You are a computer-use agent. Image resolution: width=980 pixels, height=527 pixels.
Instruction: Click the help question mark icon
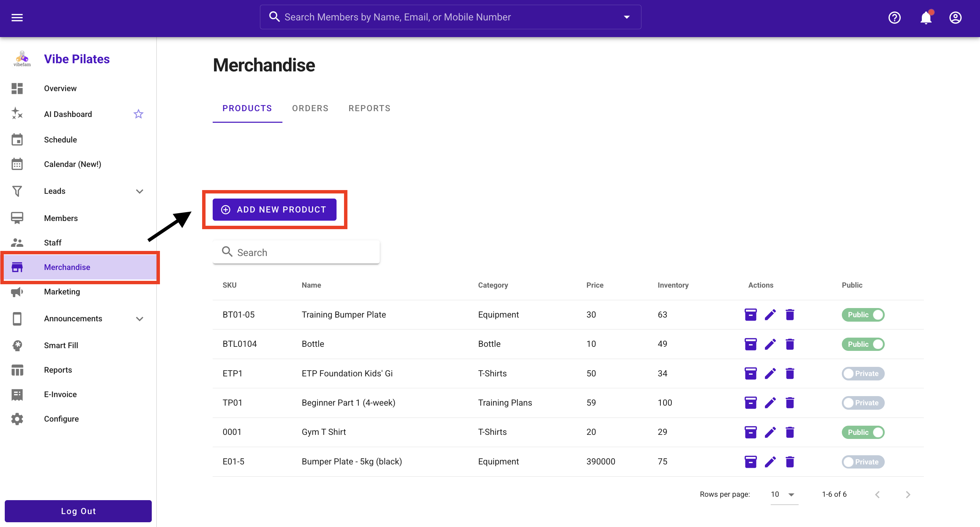coord(894,17)
